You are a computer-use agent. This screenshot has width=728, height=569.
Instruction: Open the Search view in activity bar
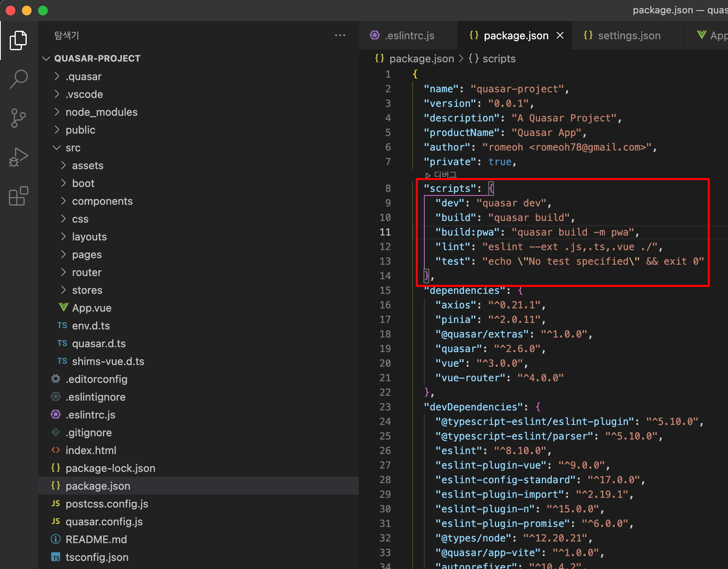[x=18, y=79]
